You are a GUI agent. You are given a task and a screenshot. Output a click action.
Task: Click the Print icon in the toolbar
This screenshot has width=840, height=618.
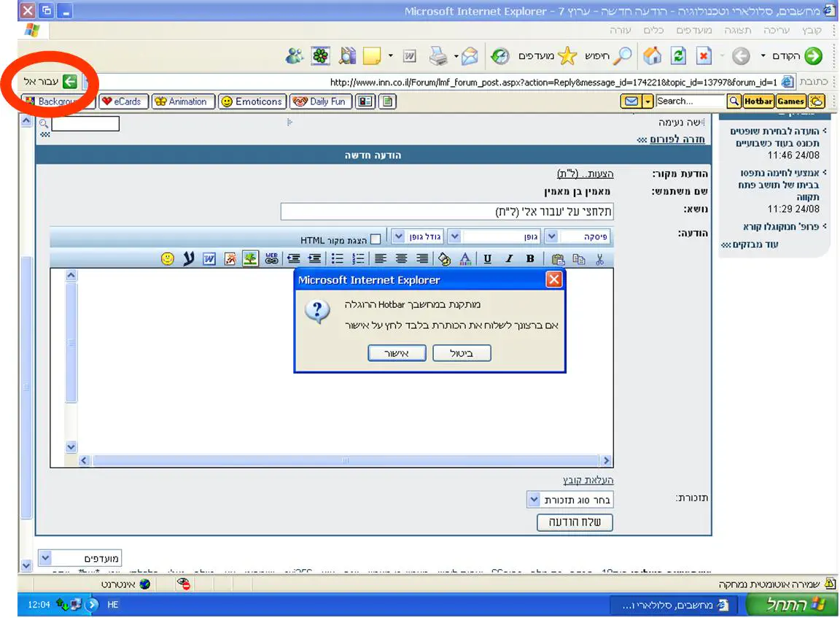click(437, 56)
